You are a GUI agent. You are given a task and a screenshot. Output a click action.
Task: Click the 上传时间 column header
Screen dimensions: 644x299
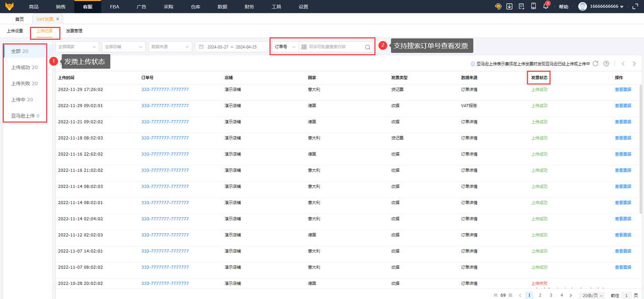pyautogui.click(x=66, y=78)
